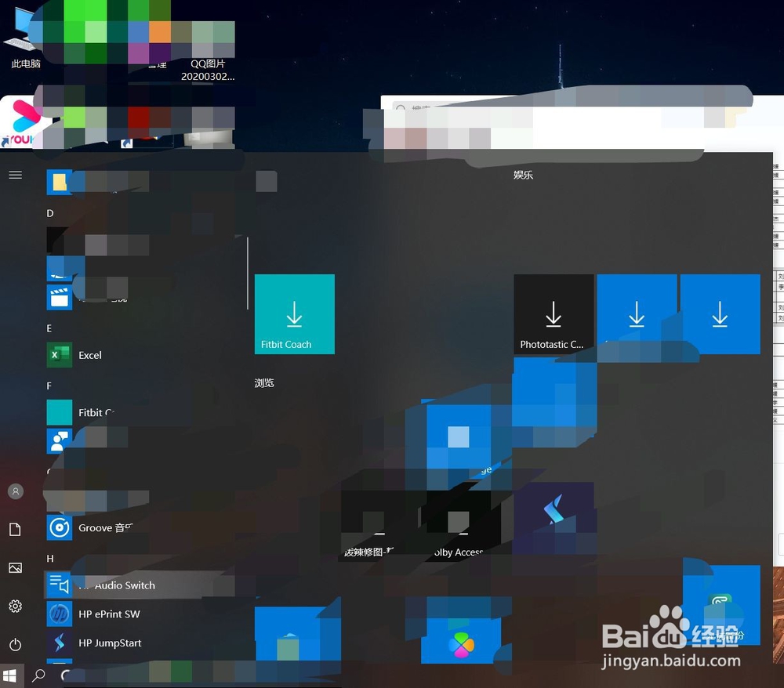Click letter F header in app list
Image resolution: width=784 pixels, height=688 pixels.
click(x=49, y=386)
